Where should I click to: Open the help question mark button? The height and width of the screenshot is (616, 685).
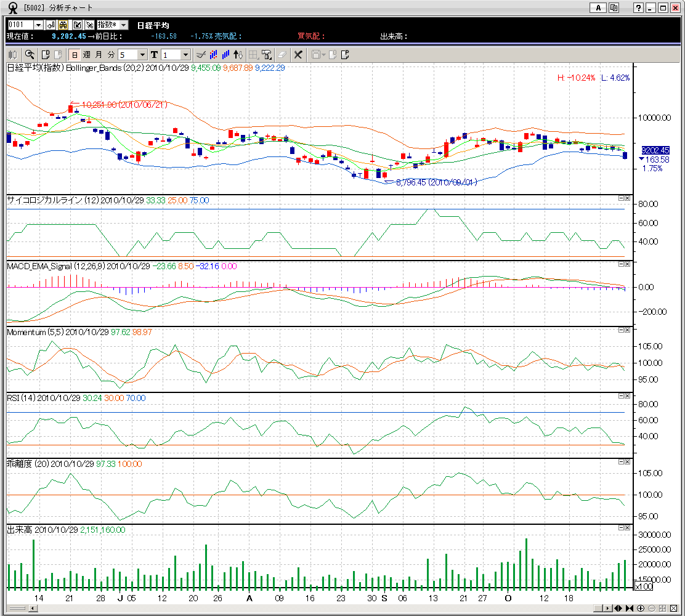pos(639,8)
